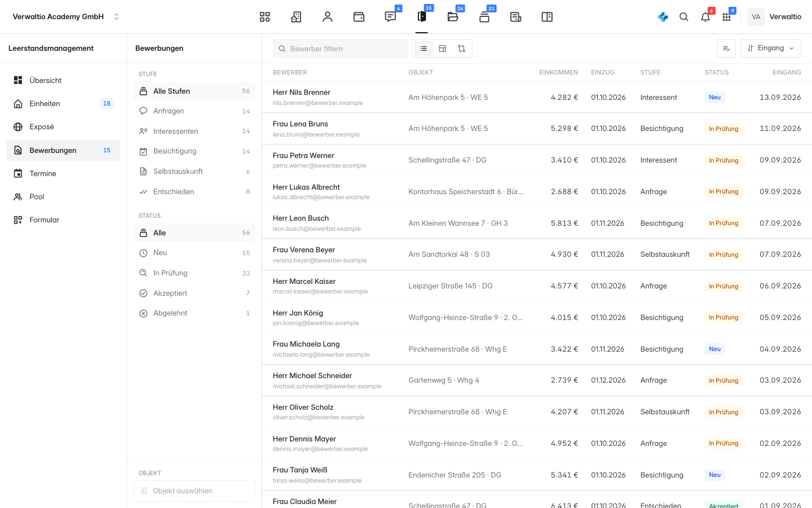Open the Objekt auswählen selector
Viewport: 812px width, 508px height.
click(x=195, y=491)
